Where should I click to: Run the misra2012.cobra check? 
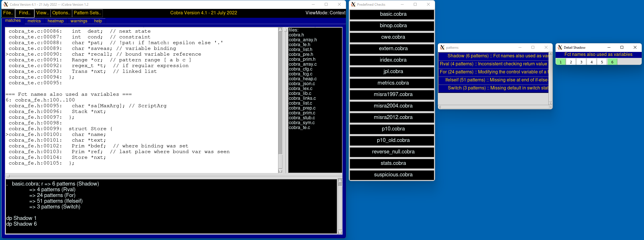click(393, 118)
